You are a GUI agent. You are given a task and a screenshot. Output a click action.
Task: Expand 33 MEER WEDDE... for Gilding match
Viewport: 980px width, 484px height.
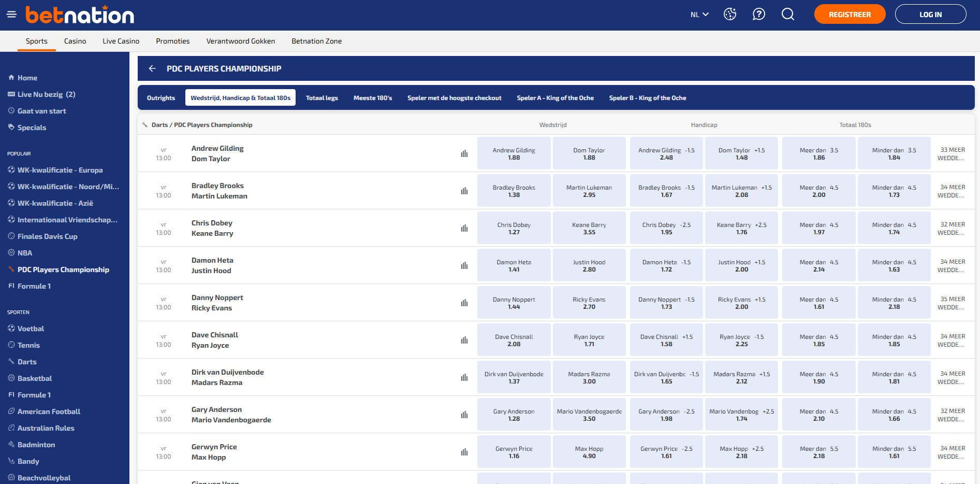(x=953, y=153)
